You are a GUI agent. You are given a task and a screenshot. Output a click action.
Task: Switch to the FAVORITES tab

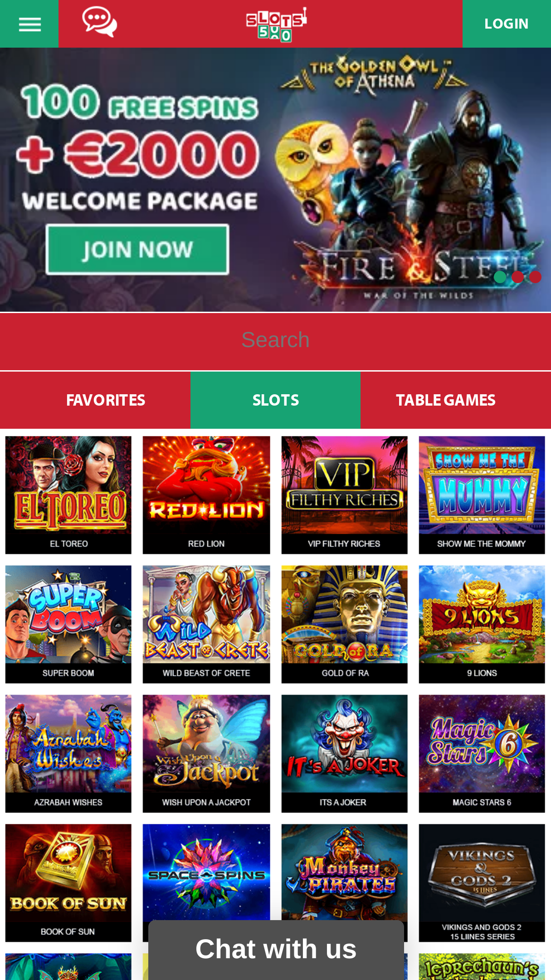click(106, 400)
